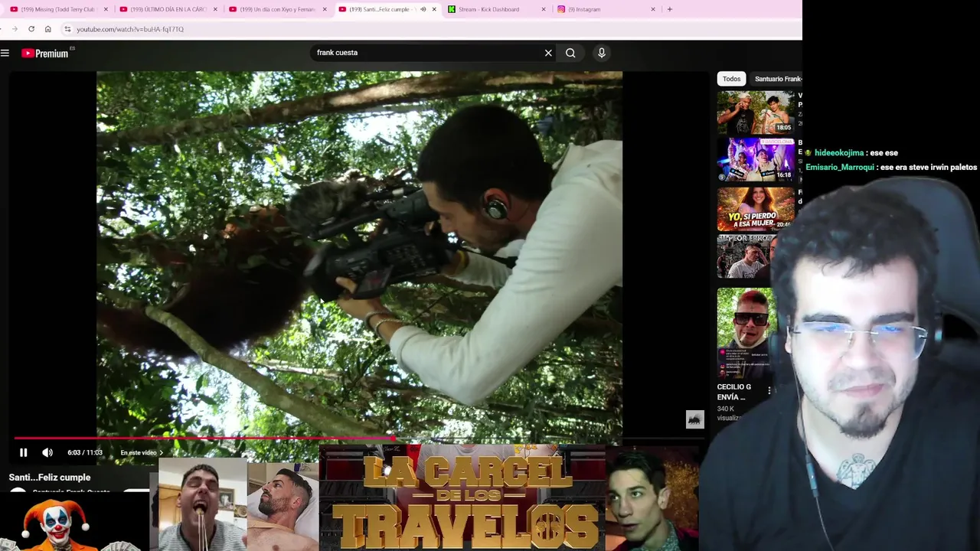Open the Barcelona suggested video lasting 16:18
The height and width of the screenshot is (551, 980).
click(x=756, y=160)
